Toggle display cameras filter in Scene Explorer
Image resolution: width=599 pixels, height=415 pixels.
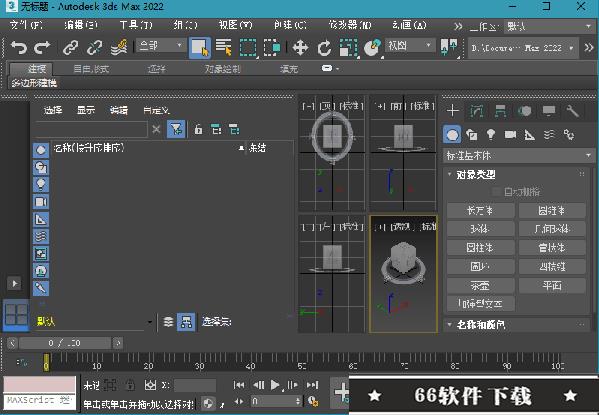click(41, 202)
